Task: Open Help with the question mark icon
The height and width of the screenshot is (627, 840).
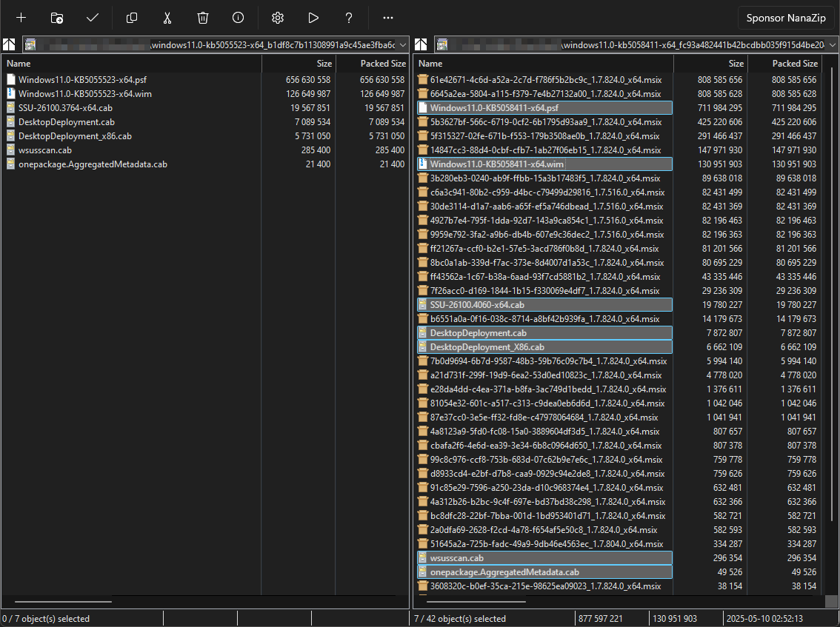Action: [349, 18]
